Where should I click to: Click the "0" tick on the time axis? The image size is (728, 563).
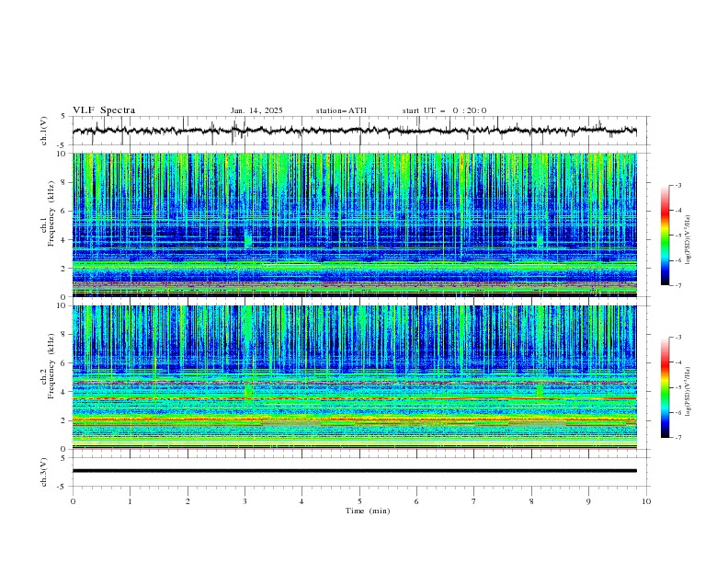tap(73, 501)
